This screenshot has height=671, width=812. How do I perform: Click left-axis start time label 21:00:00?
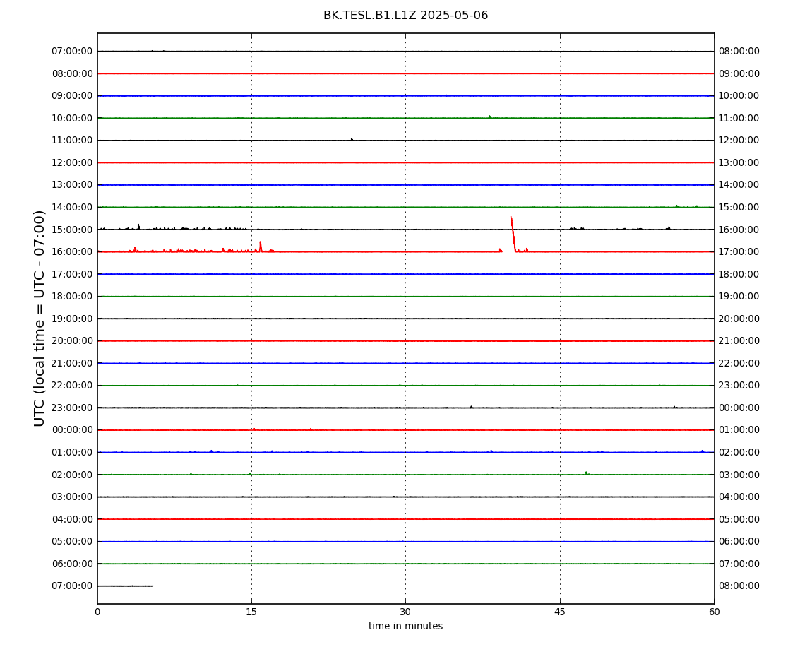pos(73,363)
